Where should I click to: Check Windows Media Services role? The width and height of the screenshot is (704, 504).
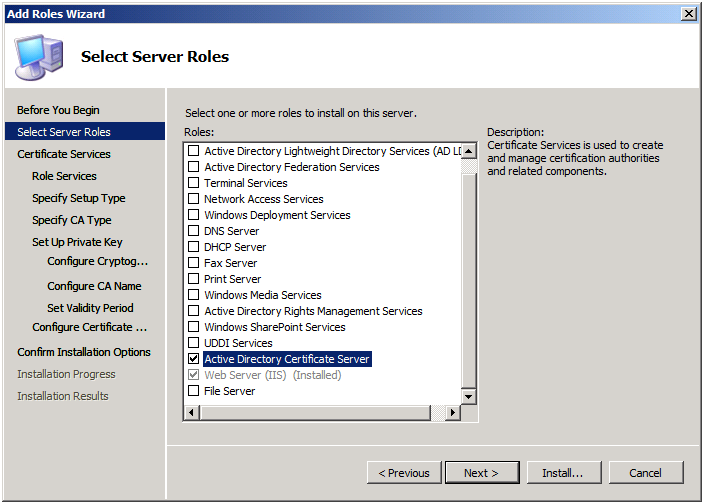pos(194,294)
